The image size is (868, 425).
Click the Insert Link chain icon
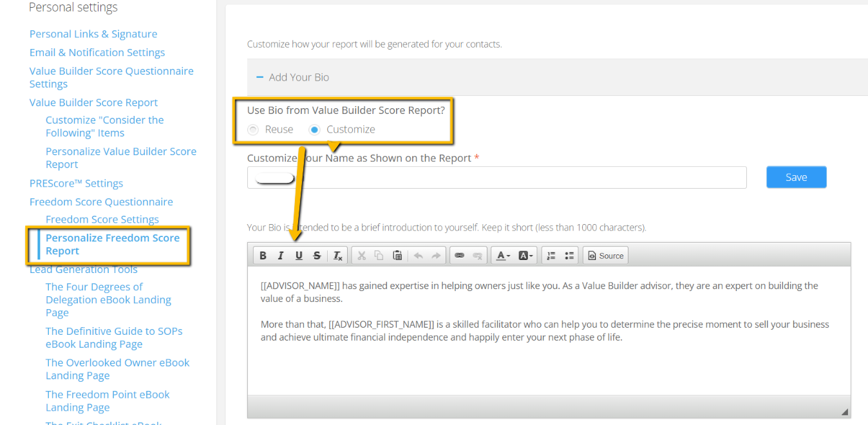tap(459, 256)
